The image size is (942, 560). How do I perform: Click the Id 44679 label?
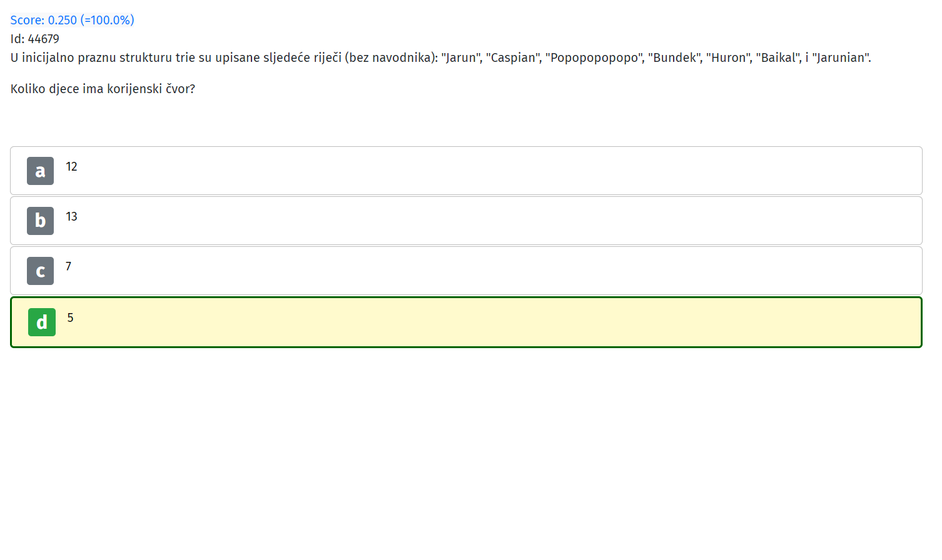(35, 39)
